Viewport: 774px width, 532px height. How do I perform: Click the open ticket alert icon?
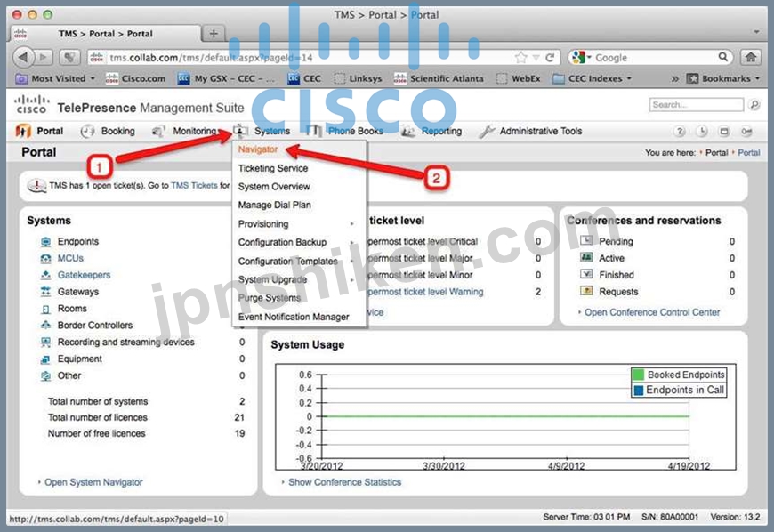pyautogui.click(x=36, y=186)
